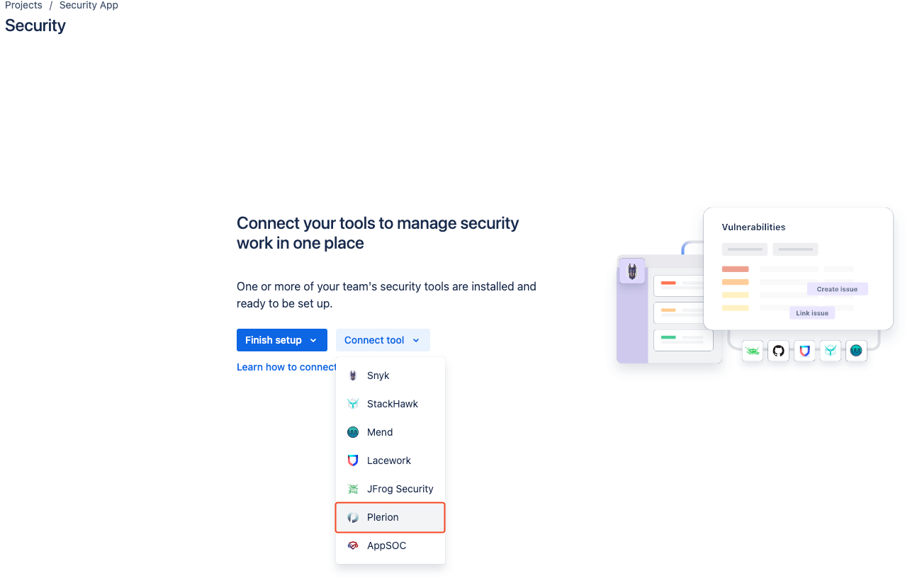
Task: Open the Finish setup dropdown button
Action: (282, 340)
